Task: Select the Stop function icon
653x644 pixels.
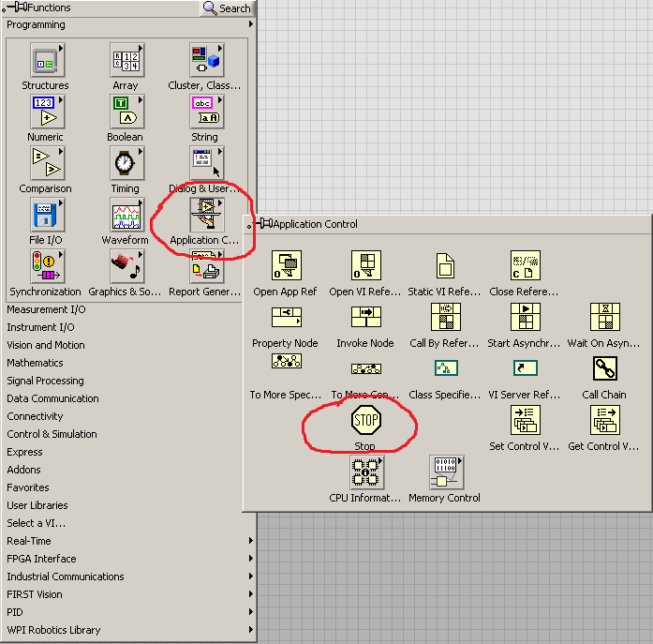Action: pos(365,419)
